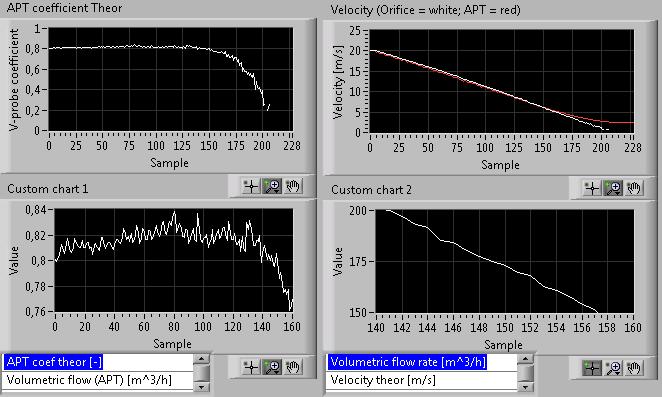The width and height of the screenshot is (662, 397).
Task: Click x-axis maximum 228 on APT coefficient chart
Action: pyautogui.click(x=292, y=146)
